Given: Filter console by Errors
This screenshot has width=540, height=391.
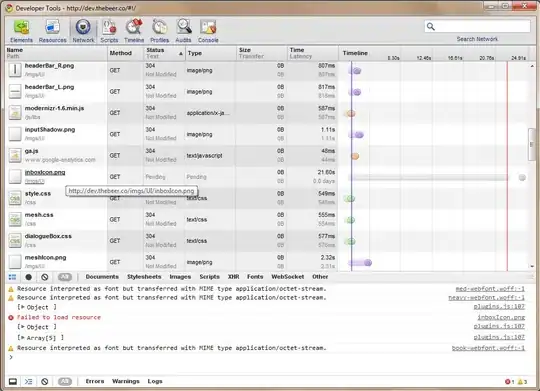Looking at the screenshot, I should pyautogui.click(x=95, y=381).
